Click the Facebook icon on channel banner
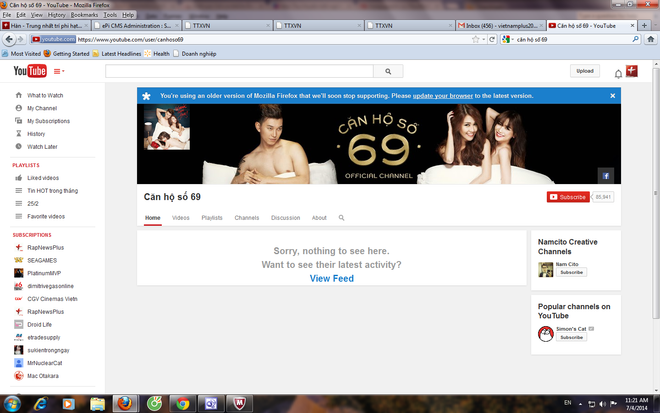This screenshot has width=660, height=413. click(605, 174)
